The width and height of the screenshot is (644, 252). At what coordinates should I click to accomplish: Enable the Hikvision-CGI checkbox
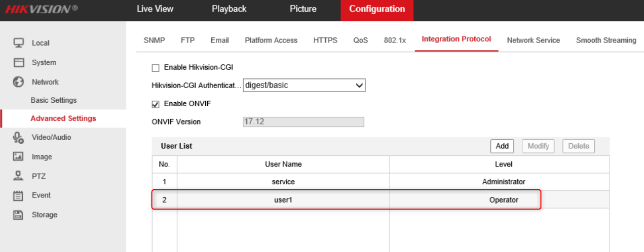point(156,68)
